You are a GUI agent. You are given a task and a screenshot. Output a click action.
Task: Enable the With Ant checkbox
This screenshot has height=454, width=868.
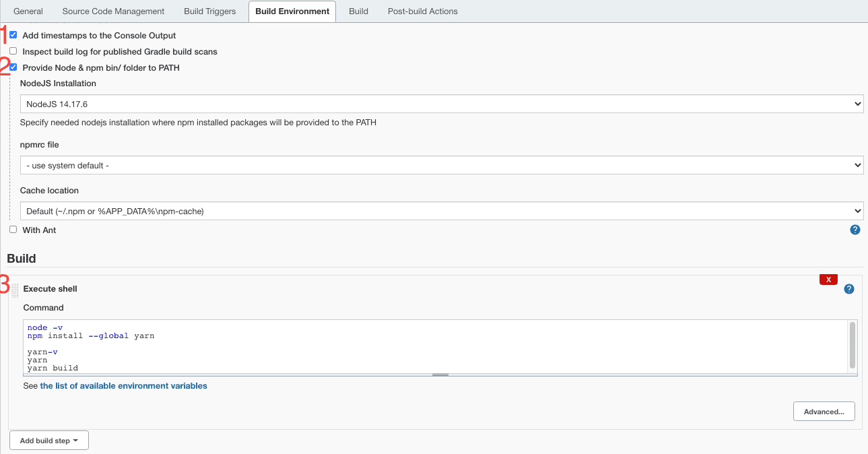click(13, 229)
